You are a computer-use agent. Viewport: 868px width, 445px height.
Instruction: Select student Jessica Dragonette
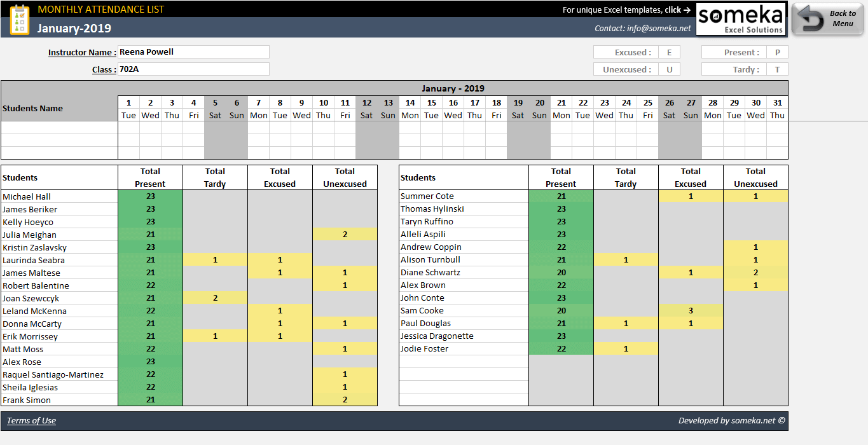(464, 336)
